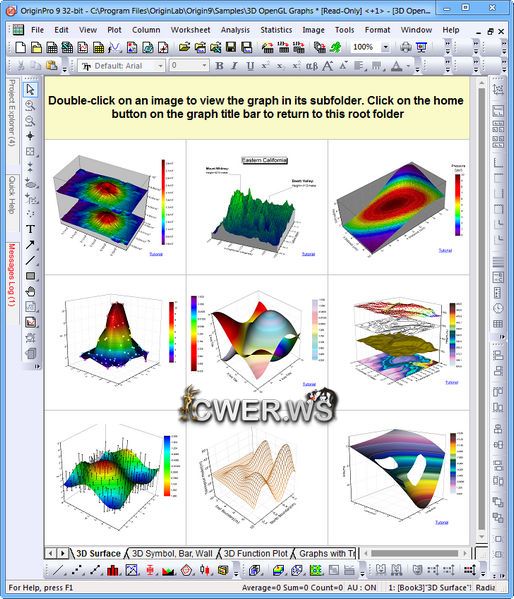Click the 3D colormap surface plot icon
The height and width of the screenshot is (599, 514).
click(x=279, y=570)
